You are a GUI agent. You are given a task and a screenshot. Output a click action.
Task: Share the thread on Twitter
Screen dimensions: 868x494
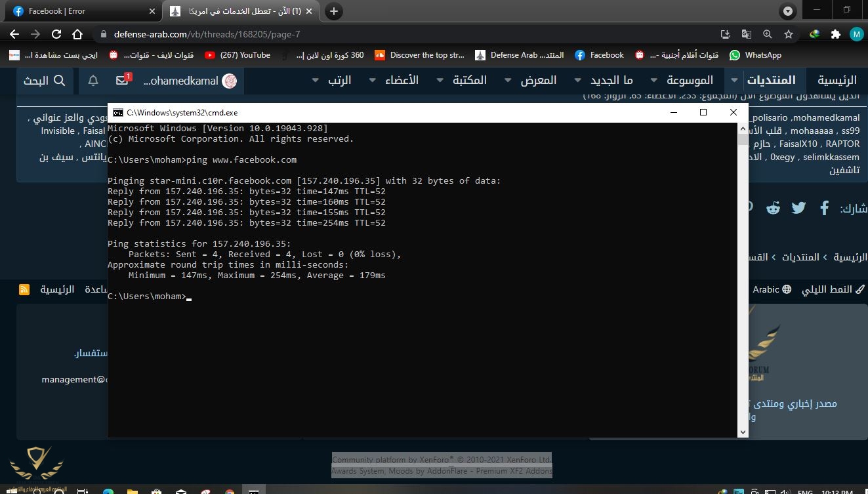pos(798,208)
